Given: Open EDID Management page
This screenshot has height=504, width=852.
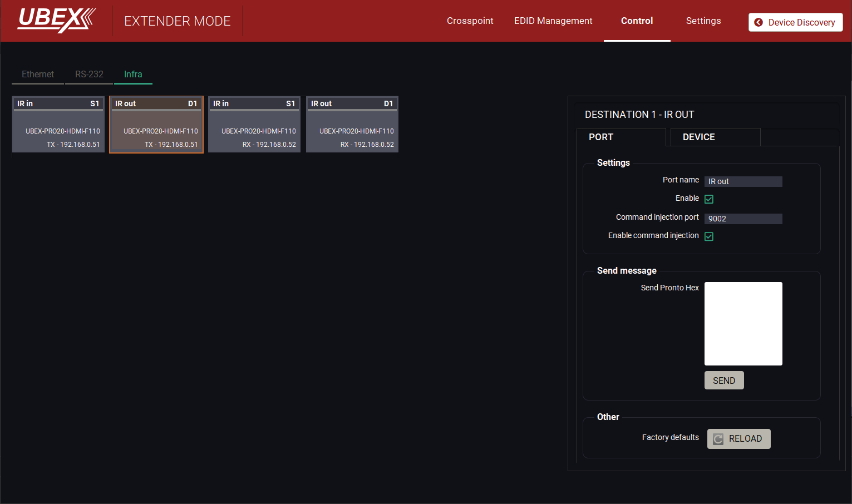Looking at the screenshot, I should [553, 21].
